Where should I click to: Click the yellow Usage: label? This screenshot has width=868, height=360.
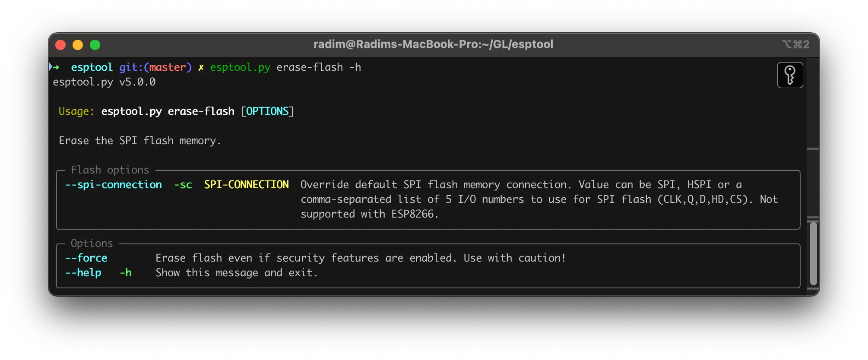tap(76, 111)
